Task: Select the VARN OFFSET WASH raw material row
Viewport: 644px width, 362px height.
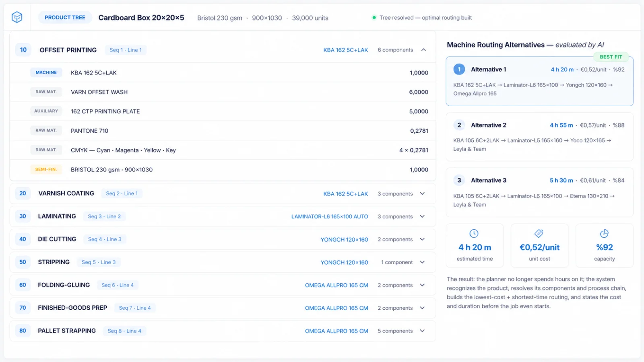Action: (223, 92)
